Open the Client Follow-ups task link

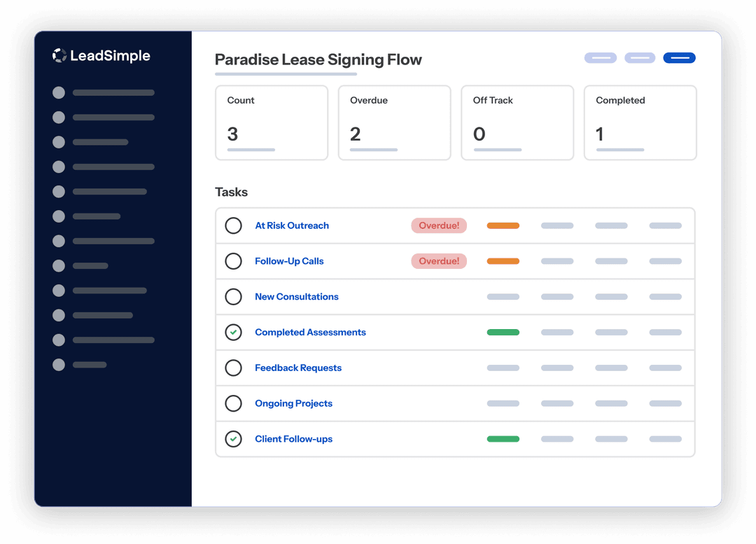click(x=293, y=439)
